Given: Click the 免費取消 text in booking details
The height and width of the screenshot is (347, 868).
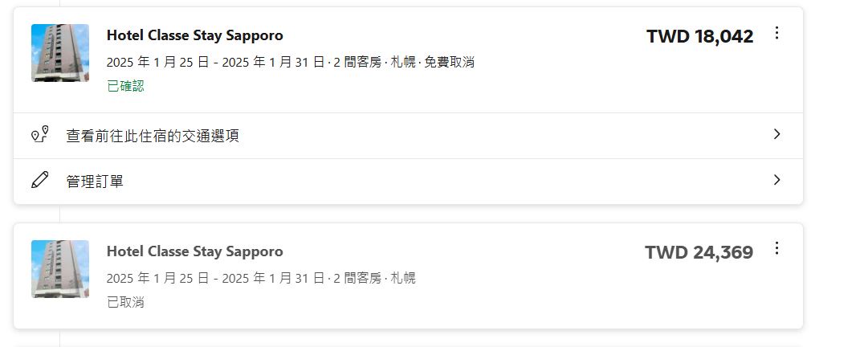Looking at the screenshot, I should [x=449, y=62].
